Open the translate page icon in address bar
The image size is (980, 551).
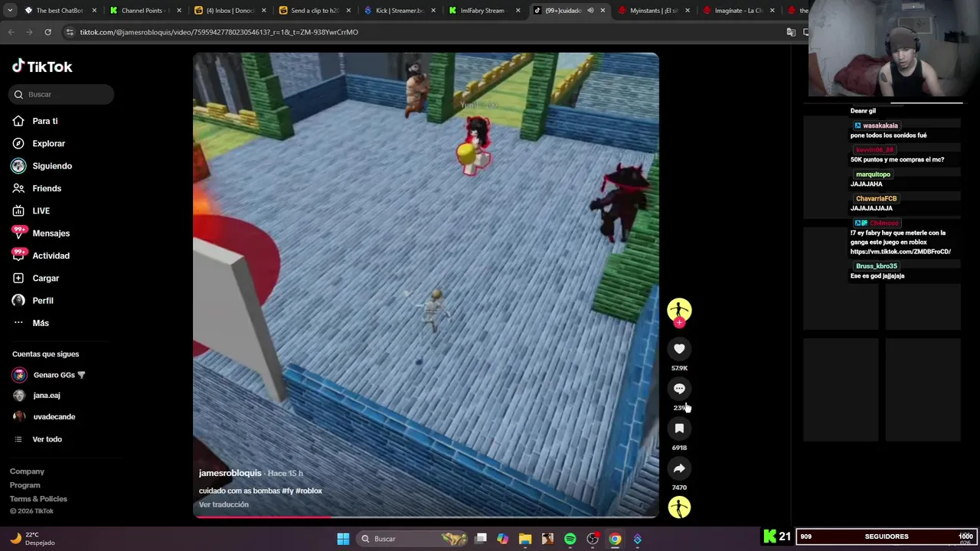tap(791, 32)
